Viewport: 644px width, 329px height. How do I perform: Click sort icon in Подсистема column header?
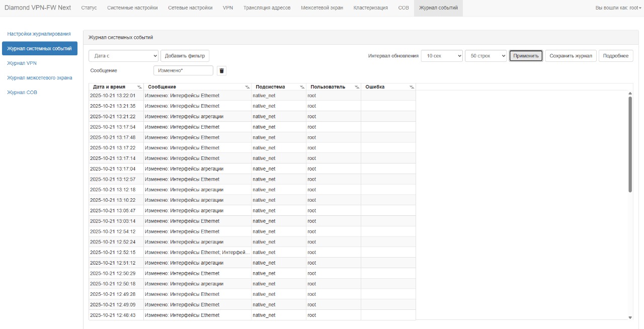click(302, 87)
